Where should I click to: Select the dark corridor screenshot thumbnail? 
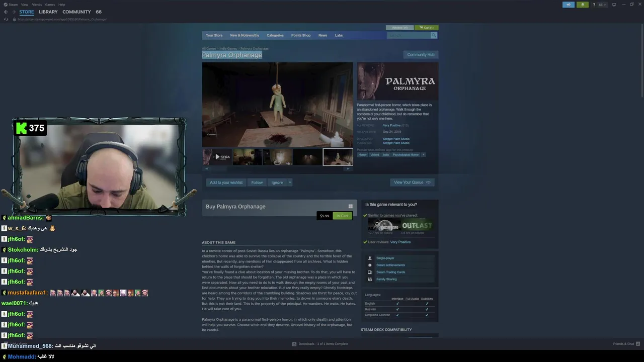[307, 157]
